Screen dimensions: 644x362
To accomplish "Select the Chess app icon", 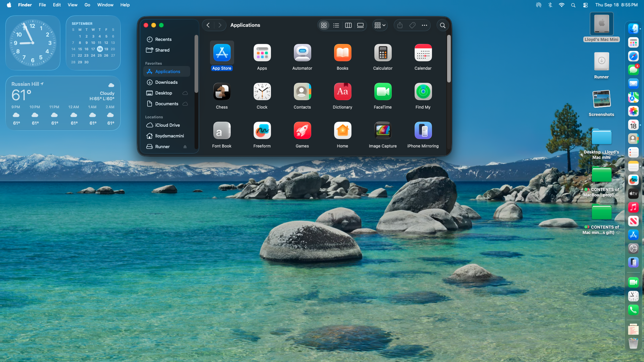I will coord(222,92).
